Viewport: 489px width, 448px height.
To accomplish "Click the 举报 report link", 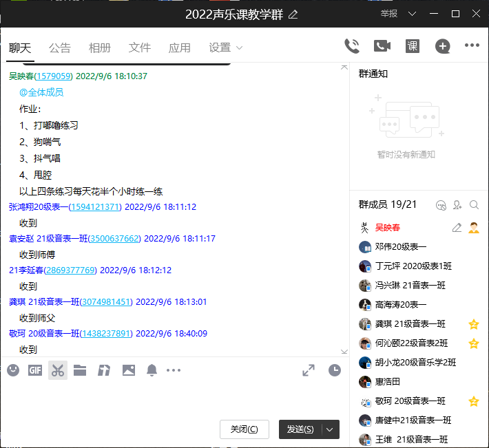I will coord(389,14).
